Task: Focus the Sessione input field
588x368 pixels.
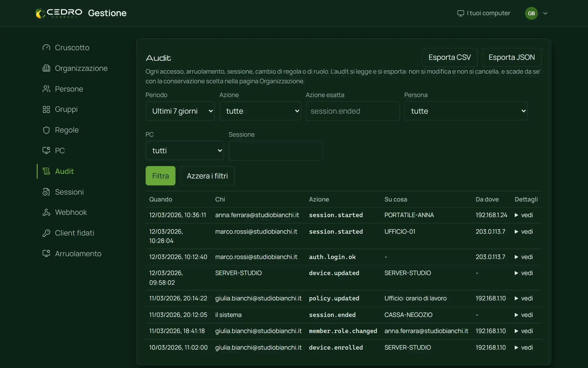Action: [276, 150]
